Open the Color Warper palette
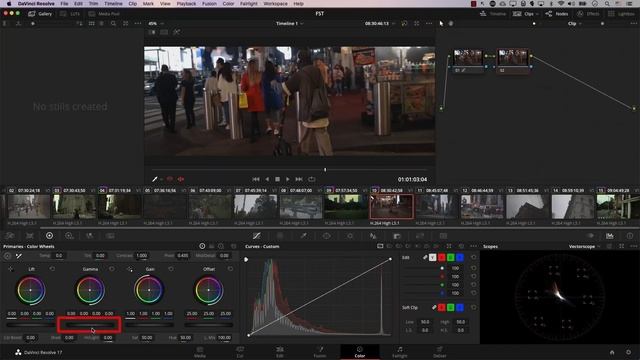The width and height of the screenshot is (640, 360). pyautogui.click(x=280, y=236)
